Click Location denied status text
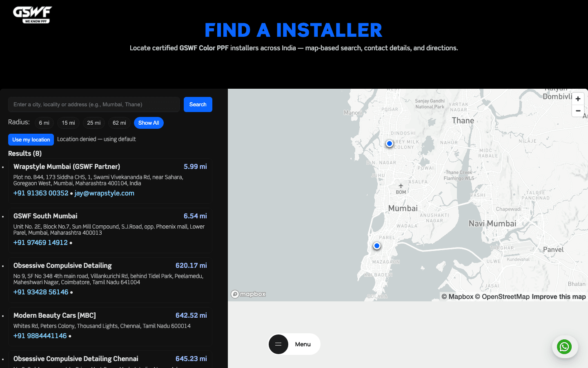Image resolution: width=588 pixels, height=368 pixels. [96, 139]
